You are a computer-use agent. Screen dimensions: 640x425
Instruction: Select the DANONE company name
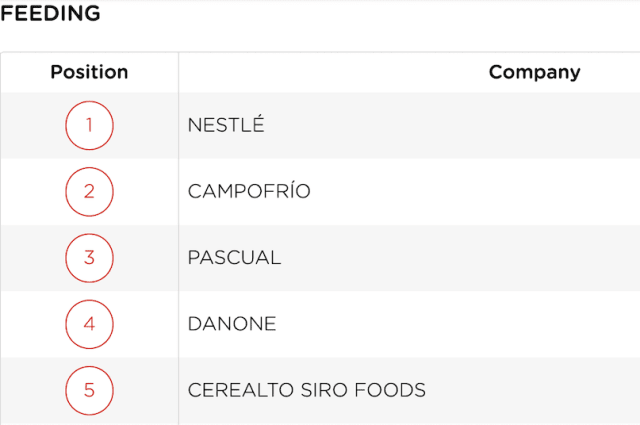232,324
